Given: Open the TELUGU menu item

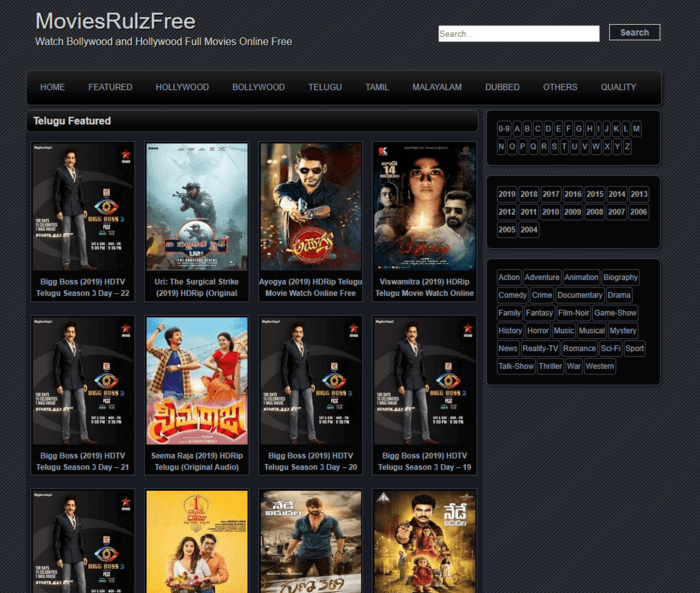Looking at the screenshot, I should [325, 87].
